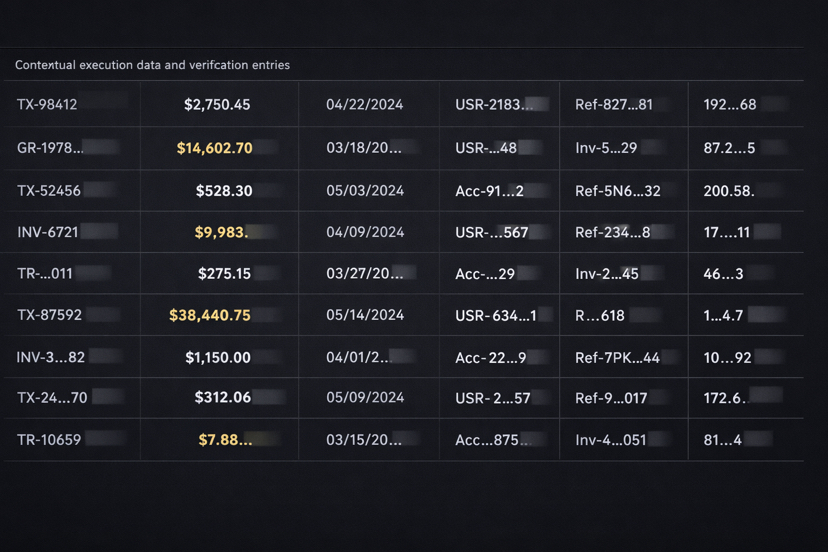Viewport: 828px width, 552px height.
Task: Open the Ref-7PK...44 reference entry
Action: (x=617, y=357)
